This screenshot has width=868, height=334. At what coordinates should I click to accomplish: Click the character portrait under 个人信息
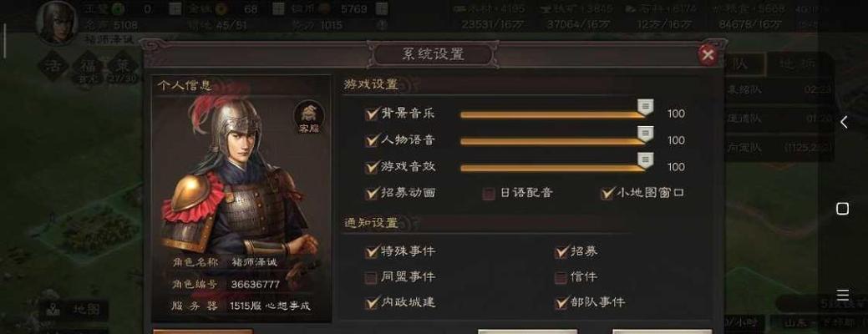click(x=241, y=175)
